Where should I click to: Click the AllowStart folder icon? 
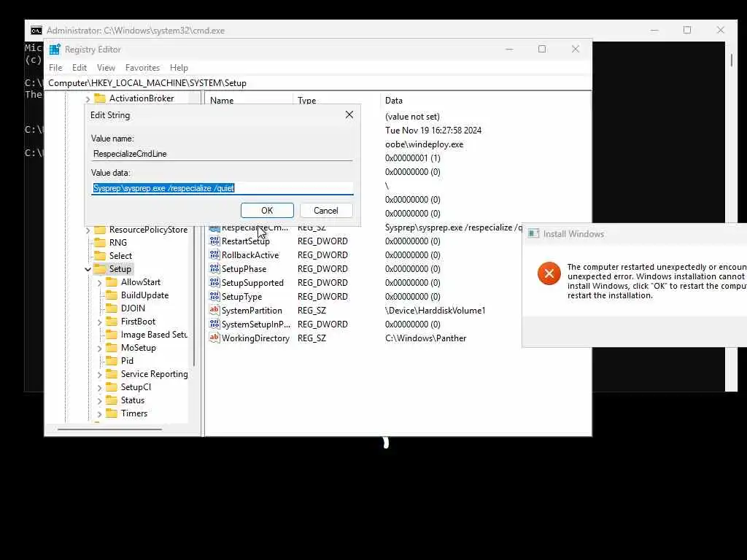(x=112, y=282)
